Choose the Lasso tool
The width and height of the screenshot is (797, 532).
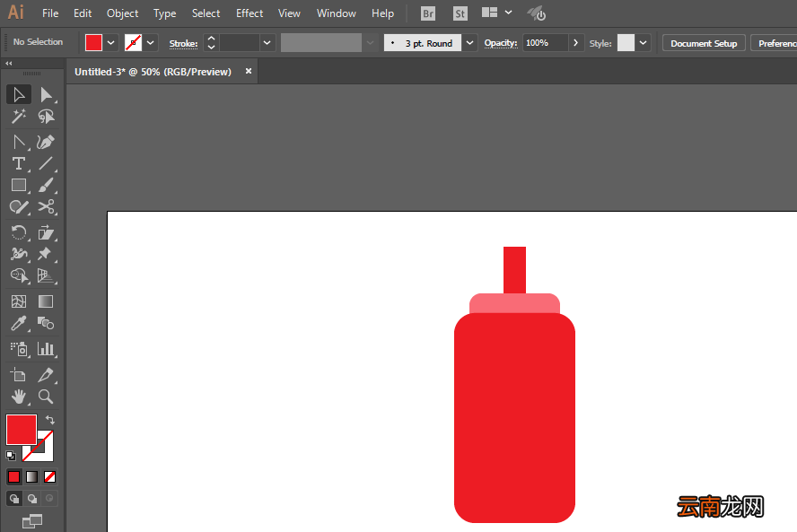pos(46,117)
